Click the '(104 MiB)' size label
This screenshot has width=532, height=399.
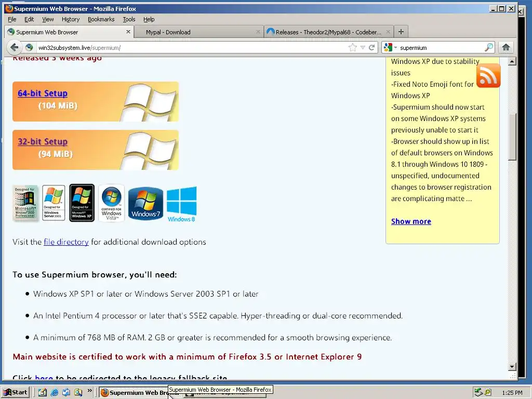tap(58, 106)
